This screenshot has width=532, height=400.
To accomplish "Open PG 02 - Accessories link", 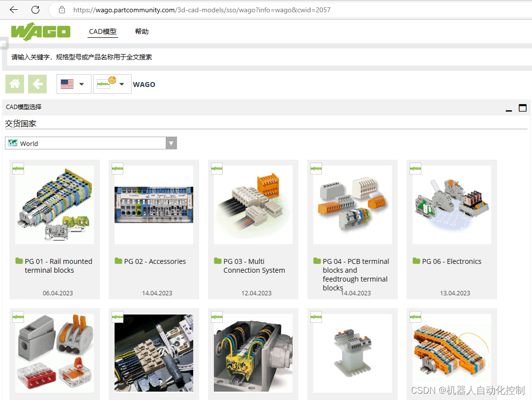I will (x=155, y=261).
